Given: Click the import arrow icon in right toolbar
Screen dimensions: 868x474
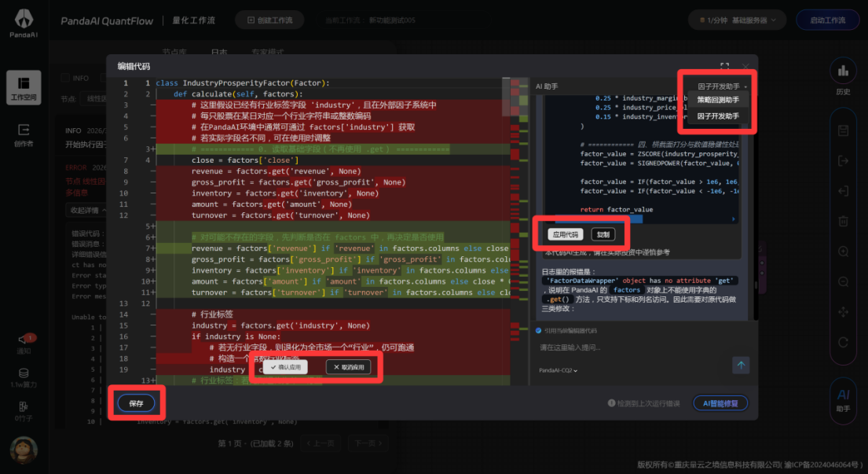Looking at the screenshot, I should [x=843, y=191].
